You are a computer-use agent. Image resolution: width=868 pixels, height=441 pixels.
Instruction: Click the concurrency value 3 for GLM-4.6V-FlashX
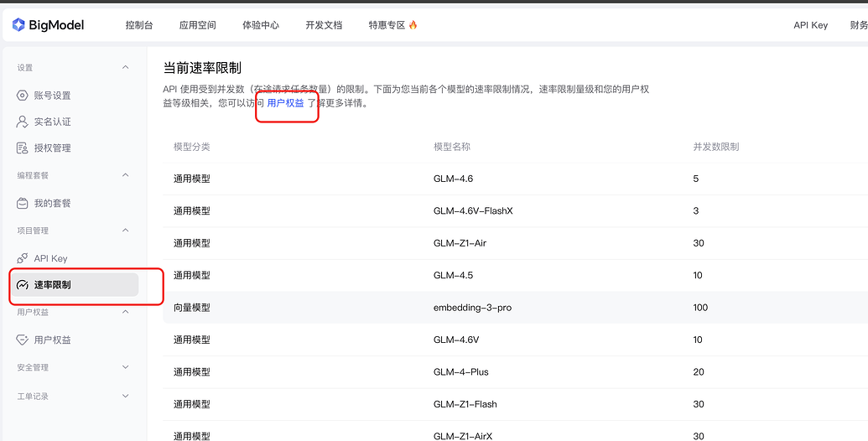point(696,210)
